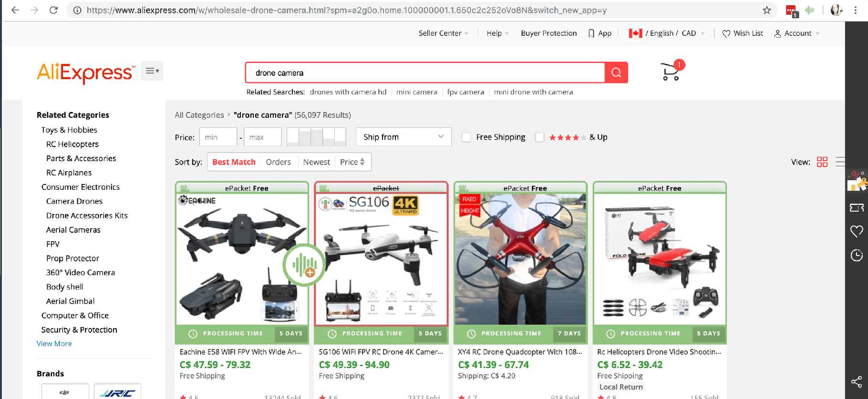Screen dimensions: 868x399
Task: Open Wish List in top bar
Action: [x=743, y=33]
